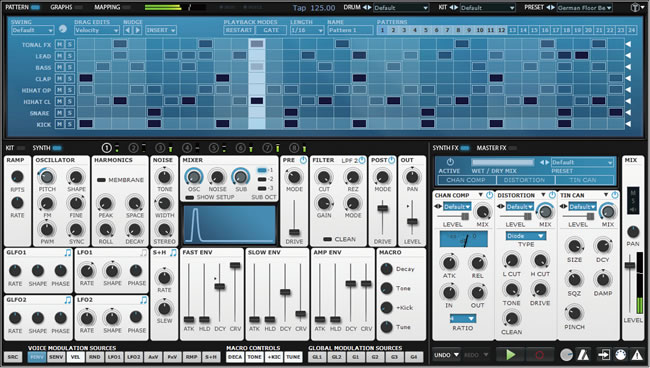Viewport: 650px width, 368px height.
Task: Click the CHAN COMP preset arrows
Action: click(x=438, y=206)
